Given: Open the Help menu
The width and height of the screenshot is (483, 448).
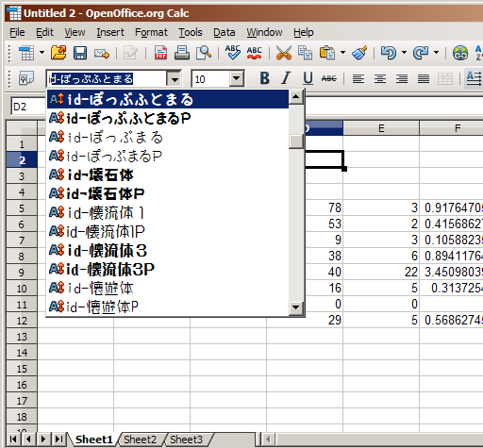Looking at the screenshot, I should coord(304,32).
